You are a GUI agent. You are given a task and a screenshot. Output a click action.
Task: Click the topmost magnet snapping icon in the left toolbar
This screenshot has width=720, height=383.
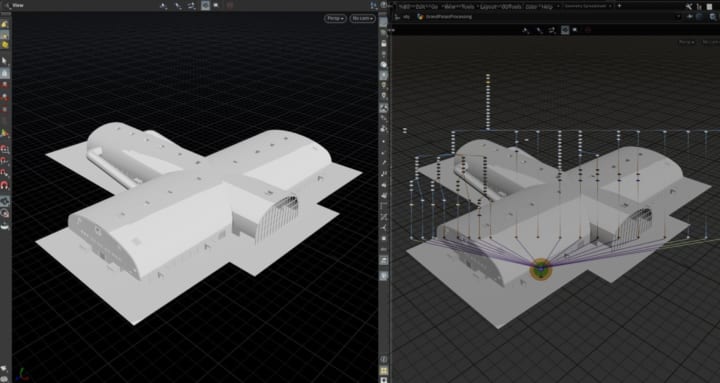click(5, 149)
